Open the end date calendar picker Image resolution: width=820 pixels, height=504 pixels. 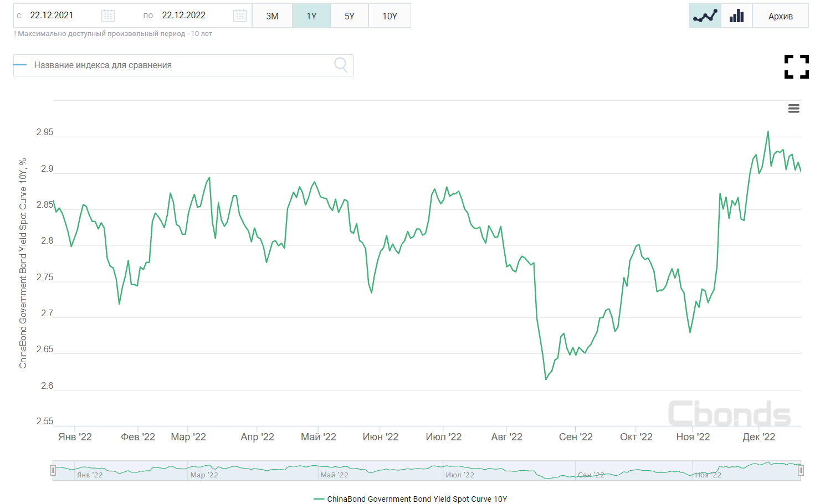240,16
